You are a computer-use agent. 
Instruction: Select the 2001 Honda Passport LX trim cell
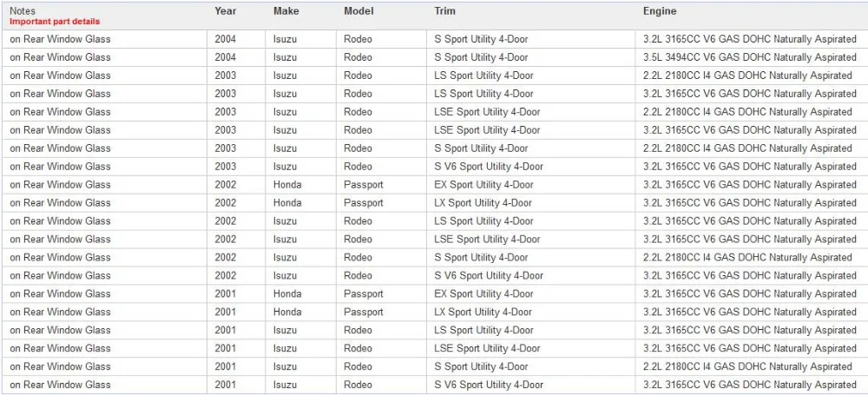[x=483, y=312]
